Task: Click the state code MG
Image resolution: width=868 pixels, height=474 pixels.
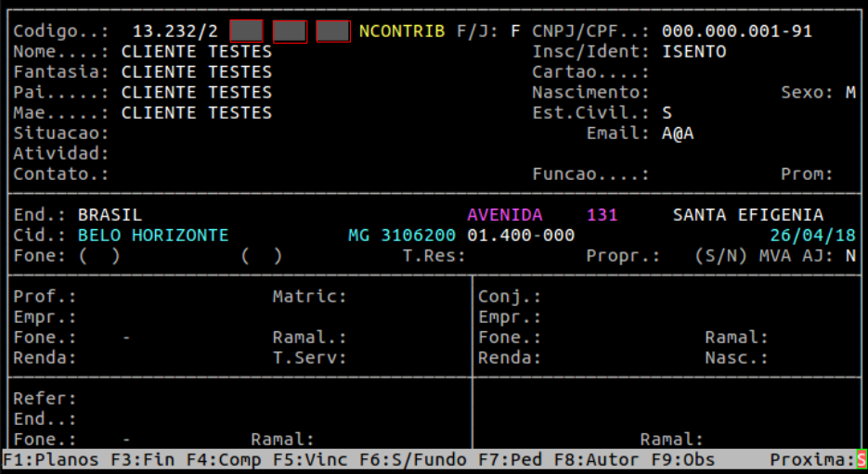Action: pyautogui.click(x=358, y=236)
